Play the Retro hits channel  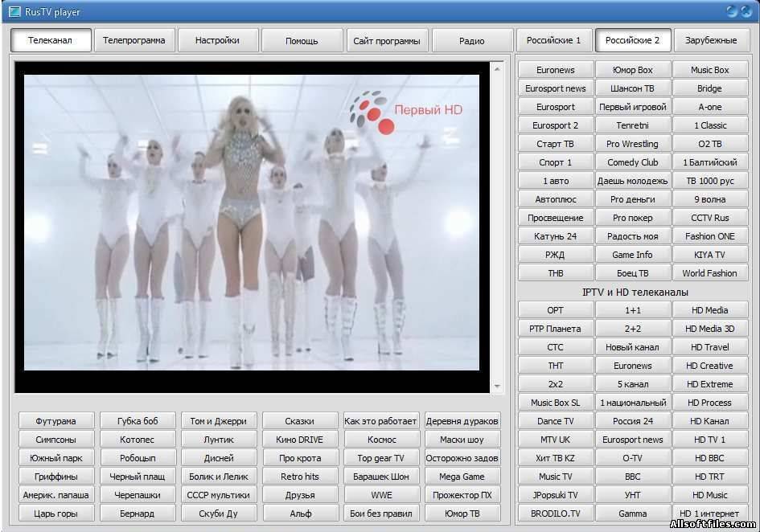pyautogui.click(x=299, y=477)
